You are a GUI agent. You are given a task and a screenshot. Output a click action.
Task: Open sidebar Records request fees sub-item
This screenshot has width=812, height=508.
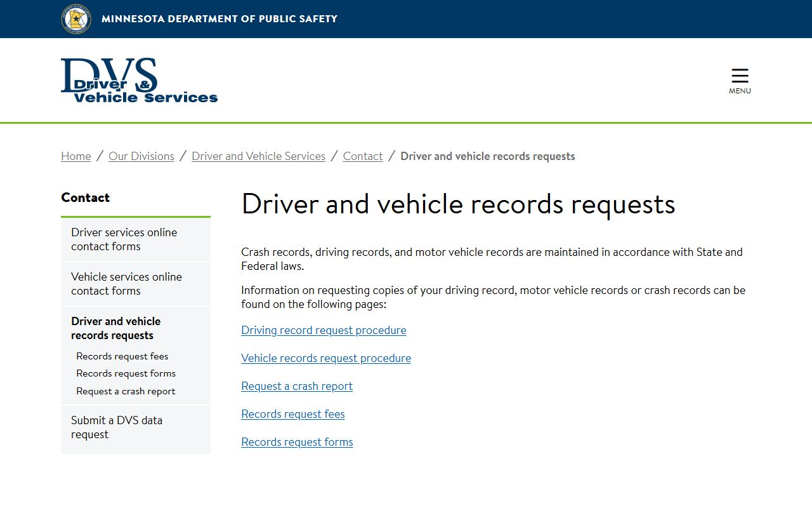122,356
